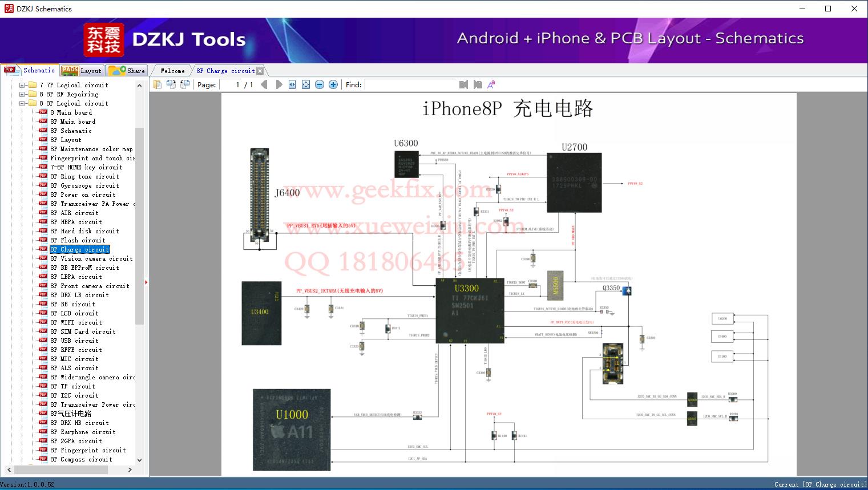This screenshot has width=868, height=490.
Task: Click the copy page toolbar icon
Action: (x=158, y=84)
